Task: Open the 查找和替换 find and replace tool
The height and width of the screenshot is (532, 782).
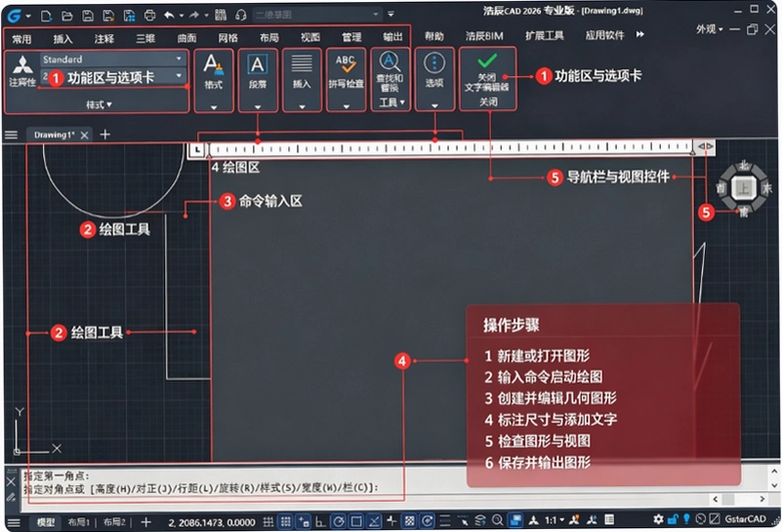Action: [x=390, y=73]
